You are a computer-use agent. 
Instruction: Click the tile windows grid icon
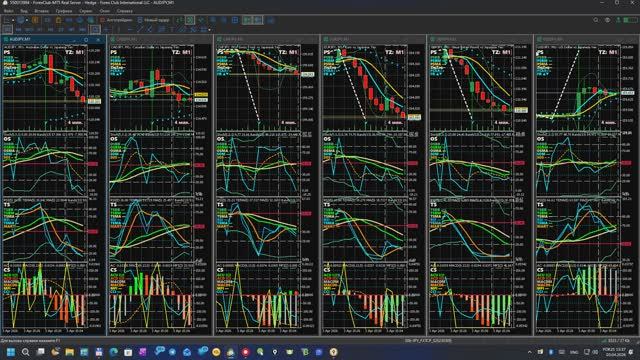click(x=235, y=20)
